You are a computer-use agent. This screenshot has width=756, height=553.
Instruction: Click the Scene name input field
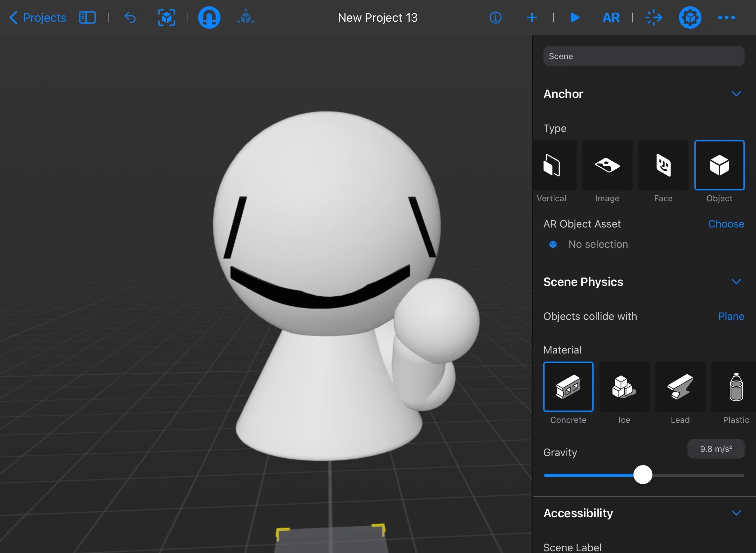pos(643,56)
